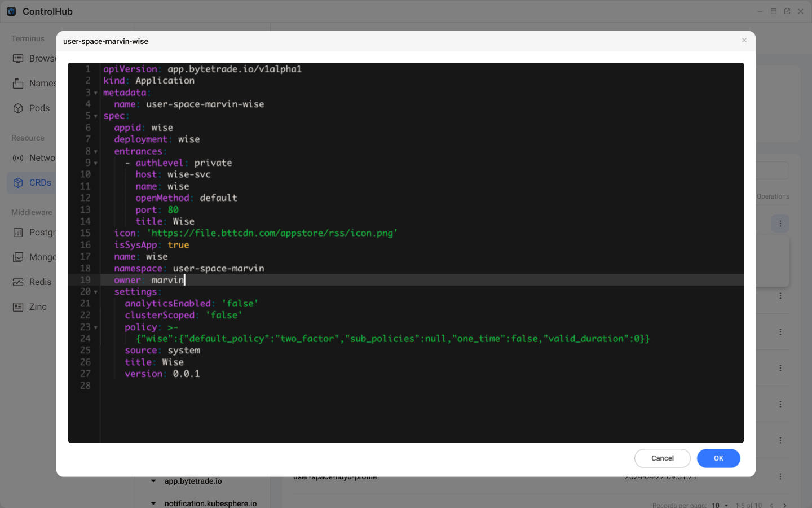Click the 'isSysApp: true' value
Viewport: 812px width, 508px height.
(178, 245)
